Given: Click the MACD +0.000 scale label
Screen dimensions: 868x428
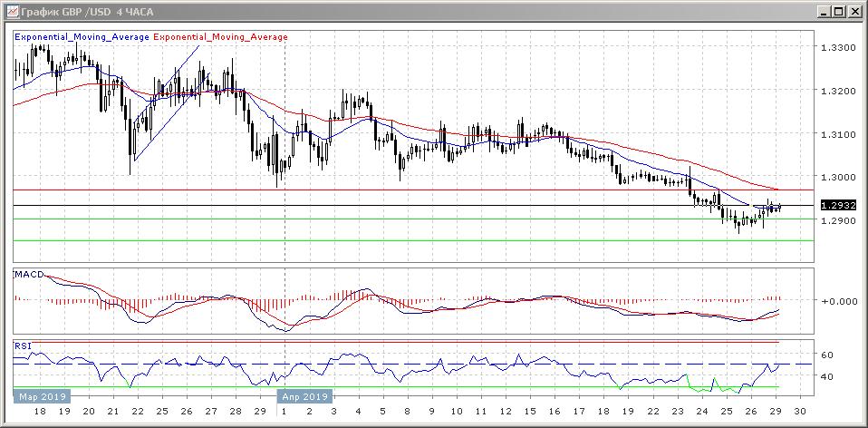Looking at the screenshot, I should [x=837, y=301].
